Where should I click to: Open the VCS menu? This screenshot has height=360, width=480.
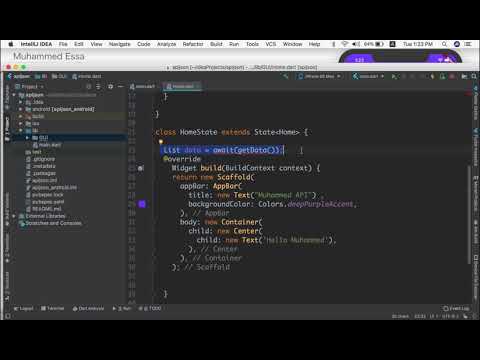271,44
